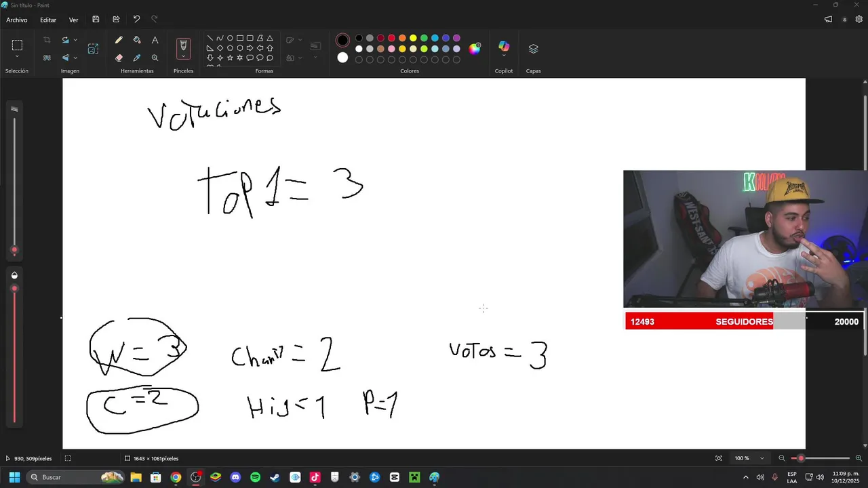Choose the Five-point star shape
Screen dimensions: 868x488
pos(230,58)
